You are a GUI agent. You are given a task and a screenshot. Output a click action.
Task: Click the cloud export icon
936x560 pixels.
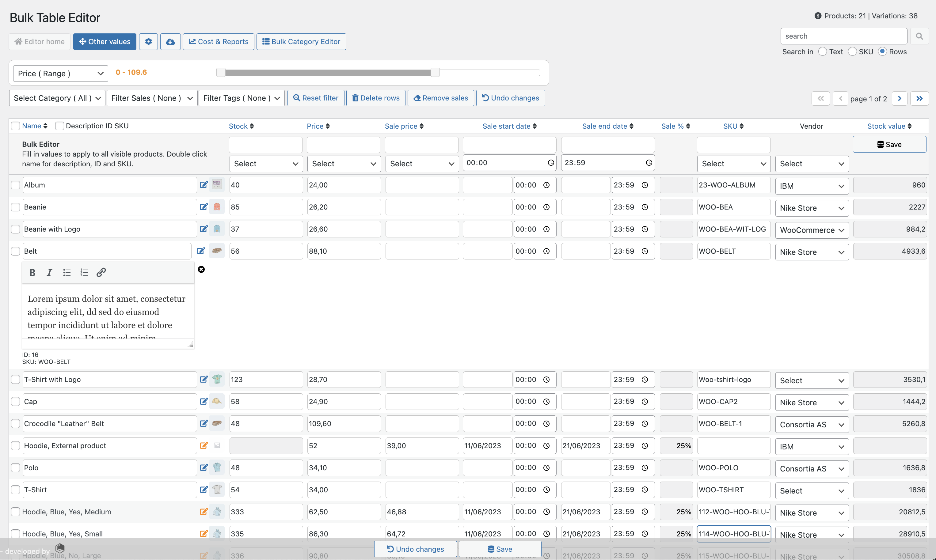coord(170,41)
